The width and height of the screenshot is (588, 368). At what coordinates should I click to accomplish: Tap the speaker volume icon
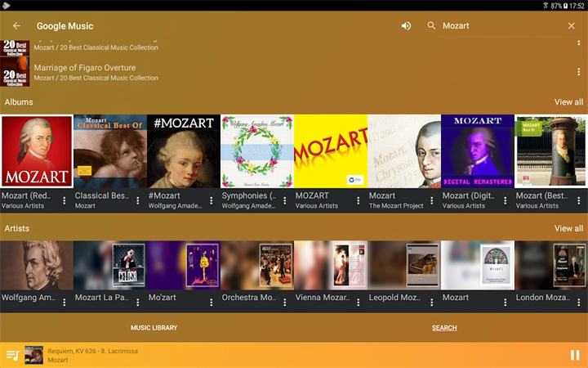pyautogui.click(x=406, y=26)
